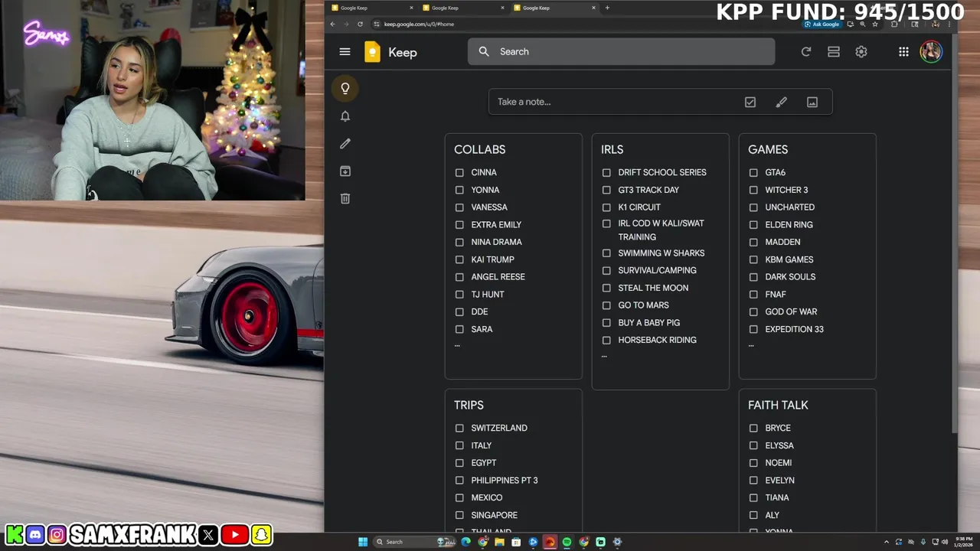
Task: Check the BRYCE checkbox in FAITH TALK
Action: pyautogui.click(x=753, y=429)
